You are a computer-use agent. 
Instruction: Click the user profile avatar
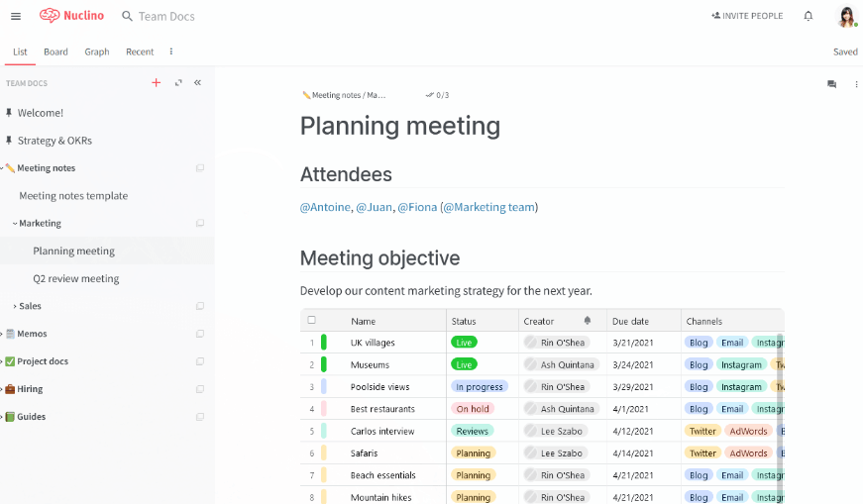point(846,16)
